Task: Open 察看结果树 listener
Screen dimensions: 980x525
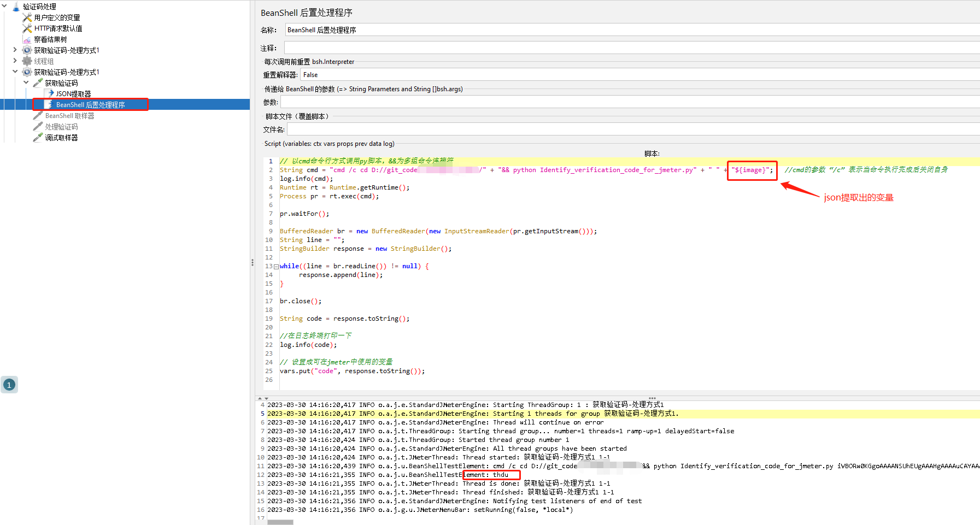Action: coord(50,39)
